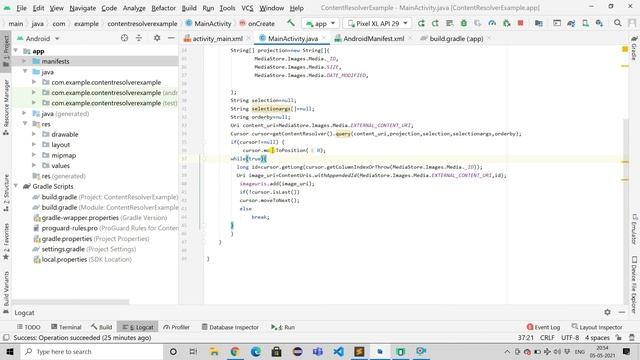The height and width of the screenshot is (360, 640).
Task: Open the Event Log
Action: tap(543, 327)
